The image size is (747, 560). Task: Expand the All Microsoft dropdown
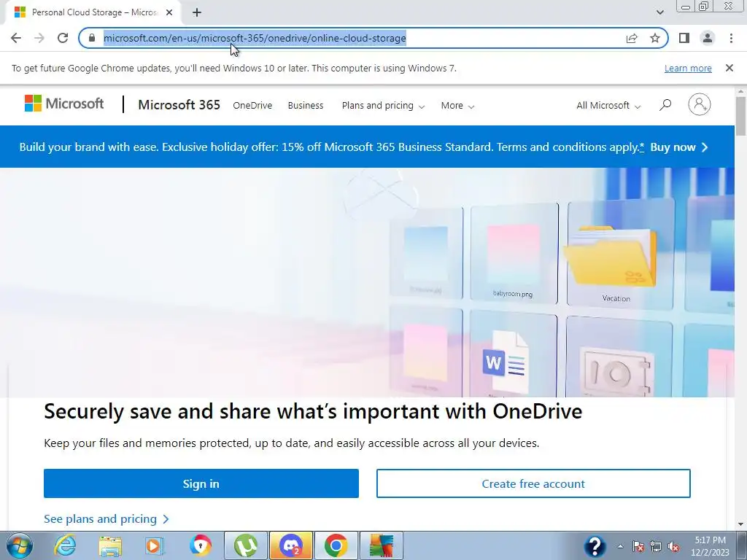click(x=608, y=105)
